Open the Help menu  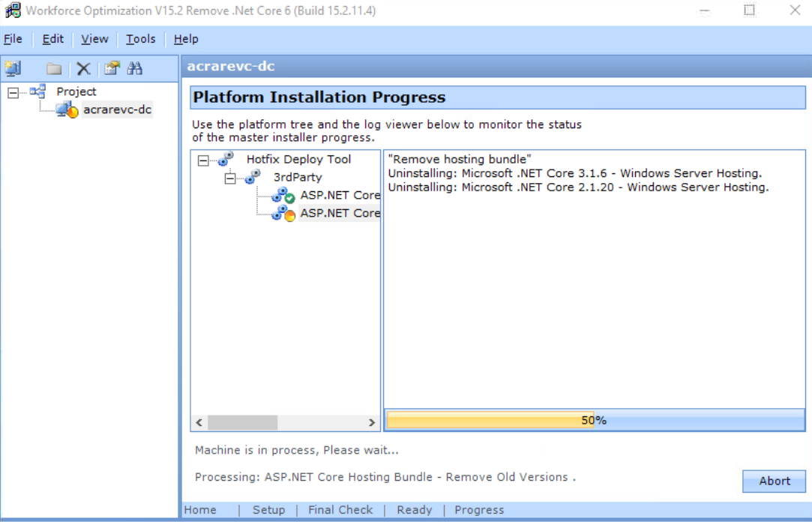pos(186,39)
